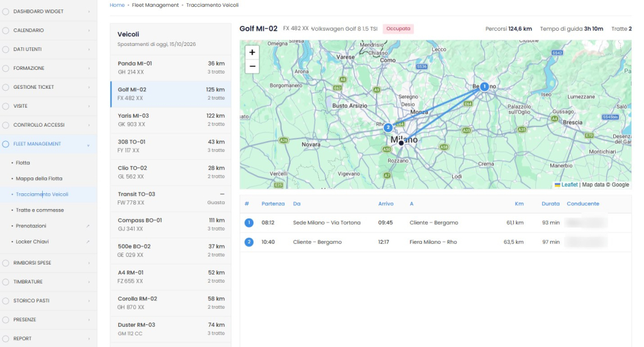Select vehicle Compass BO-01
This screenshot has height=347, width=644.
171,224
